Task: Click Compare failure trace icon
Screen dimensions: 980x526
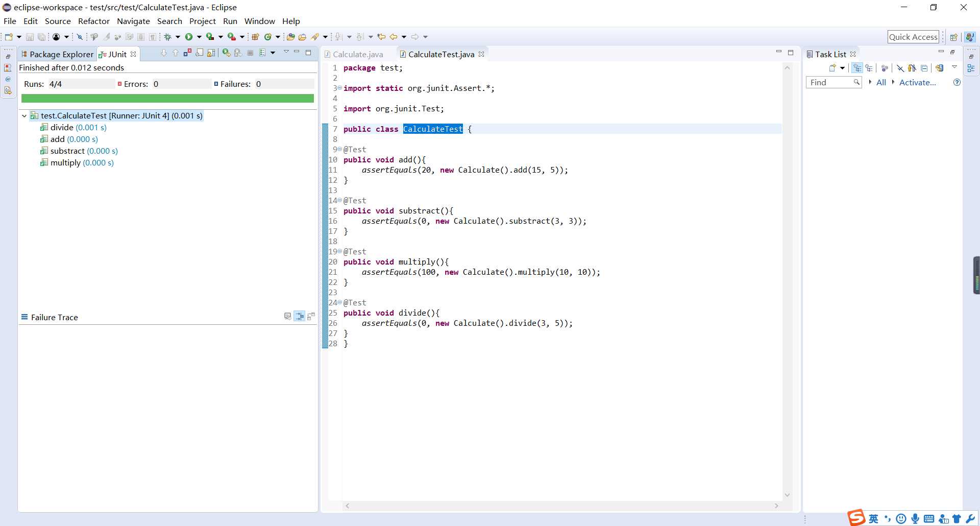Action: pos(311,317)
